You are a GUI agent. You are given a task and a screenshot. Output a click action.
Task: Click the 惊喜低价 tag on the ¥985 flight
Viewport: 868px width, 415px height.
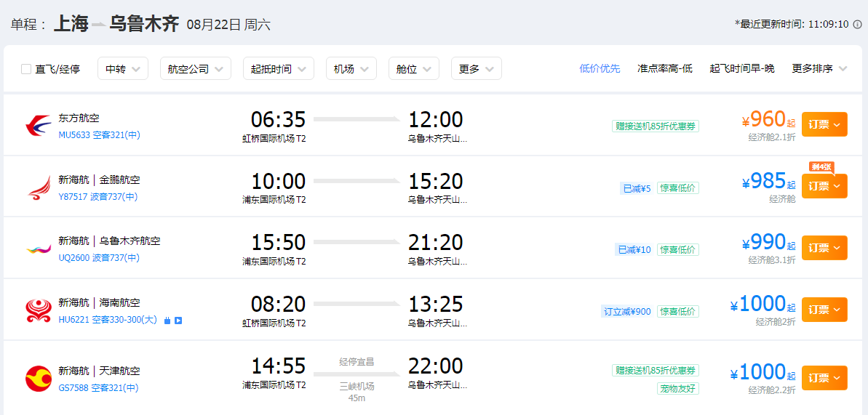click(678, 188)
